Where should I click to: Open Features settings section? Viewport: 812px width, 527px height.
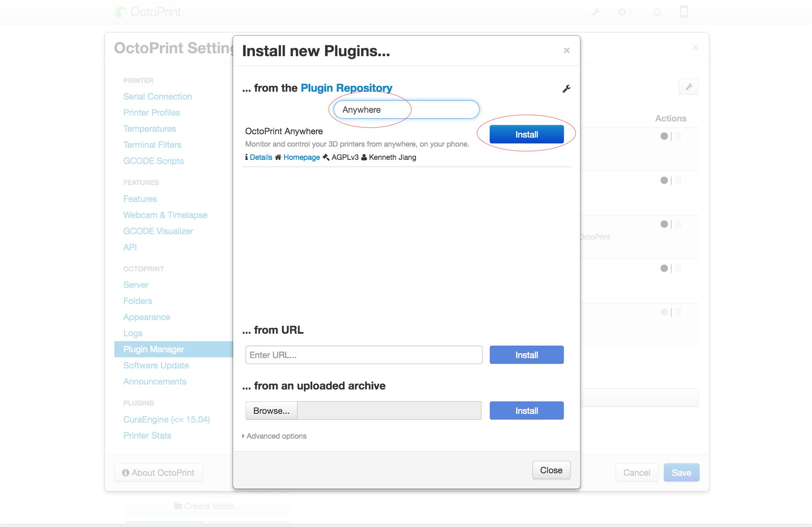(140, 199)
